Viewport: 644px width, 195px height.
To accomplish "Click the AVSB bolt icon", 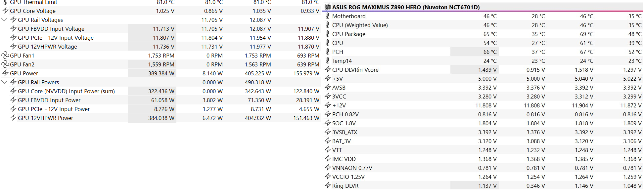I will point(328,87).
